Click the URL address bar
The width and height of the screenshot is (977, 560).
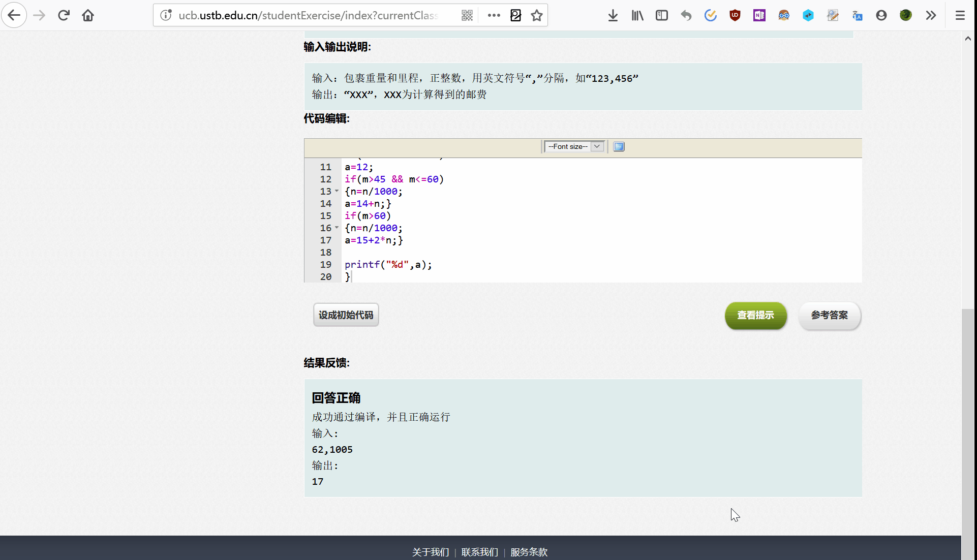click(308, 15)
